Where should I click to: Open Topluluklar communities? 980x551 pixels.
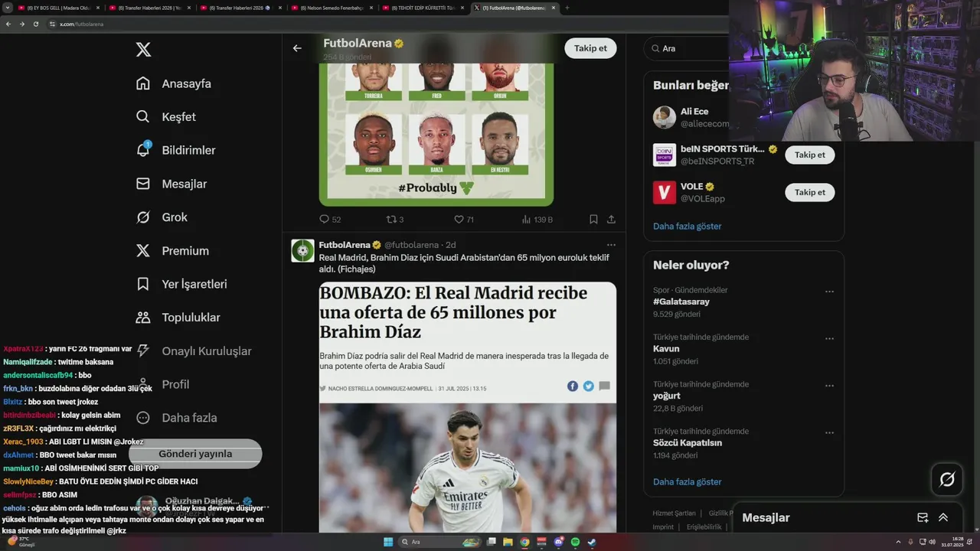tap(178, 318)
